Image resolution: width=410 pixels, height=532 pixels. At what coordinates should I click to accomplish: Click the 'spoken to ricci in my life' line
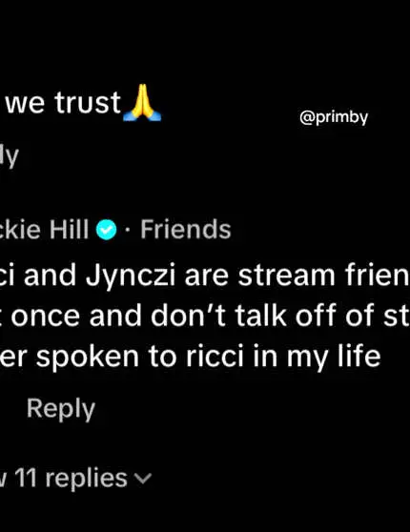click(x=190, y=357)
